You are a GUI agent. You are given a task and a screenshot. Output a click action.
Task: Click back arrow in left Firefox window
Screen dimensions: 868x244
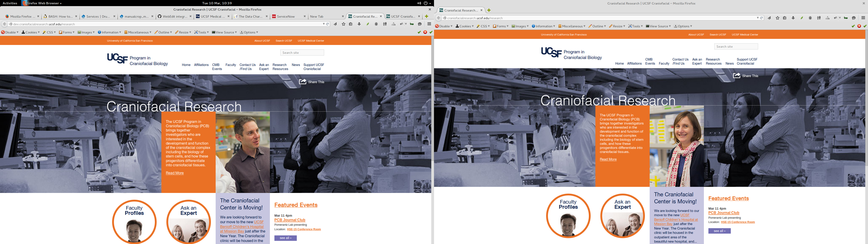coord(4,24)
